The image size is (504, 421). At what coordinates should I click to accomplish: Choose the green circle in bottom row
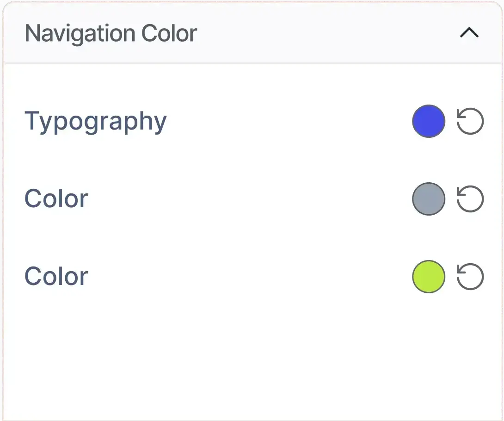429,277
